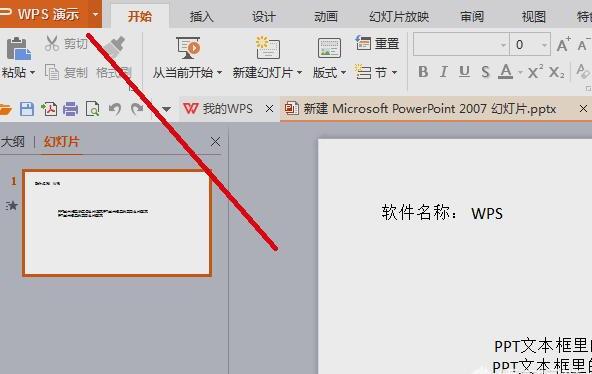Click the clear formatting icon beside subscript

tap(583, 71)
